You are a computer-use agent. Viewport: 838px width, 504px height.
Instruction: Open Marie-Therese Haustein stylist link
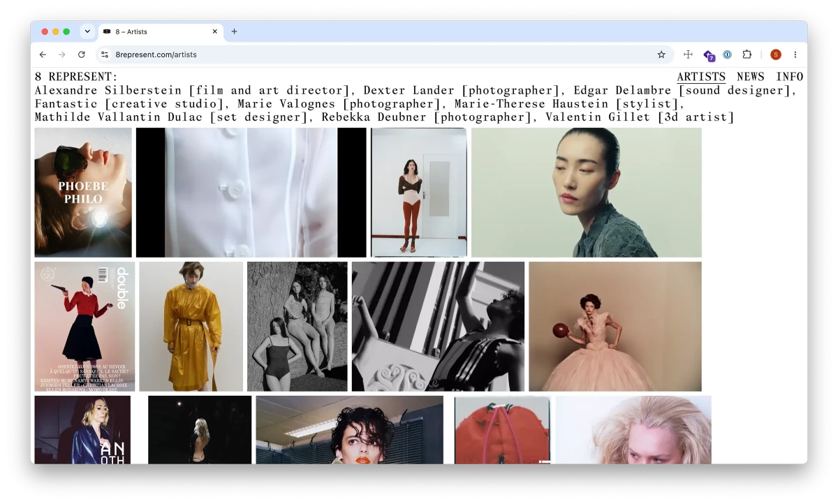(x=566, y=104)
